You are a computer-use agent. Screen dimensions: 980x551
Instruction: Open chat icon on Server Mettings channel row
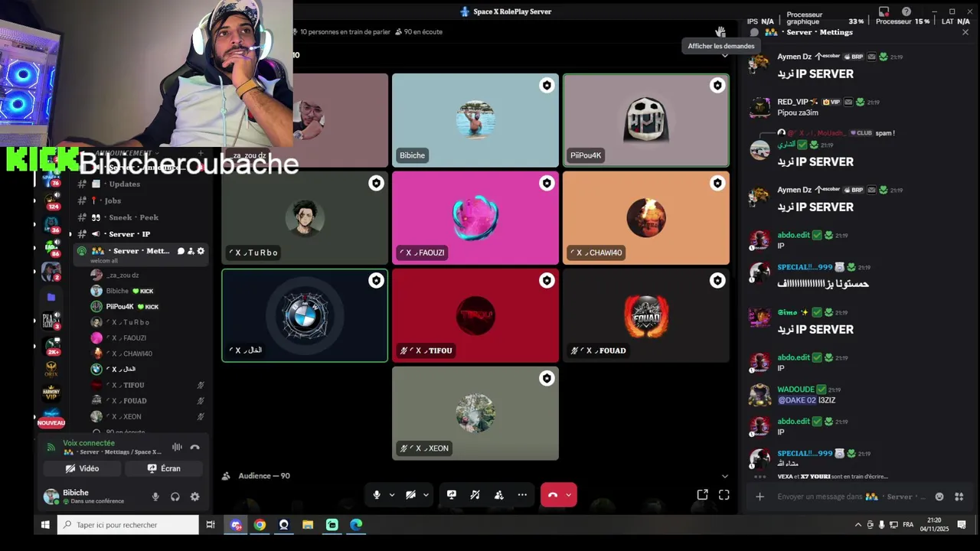click(181, 251)
